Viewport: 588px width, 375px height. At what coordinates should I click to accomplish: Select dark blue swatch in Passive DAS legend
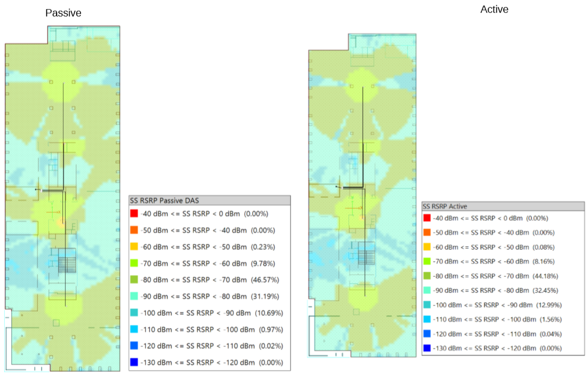[x=134, y=362]
